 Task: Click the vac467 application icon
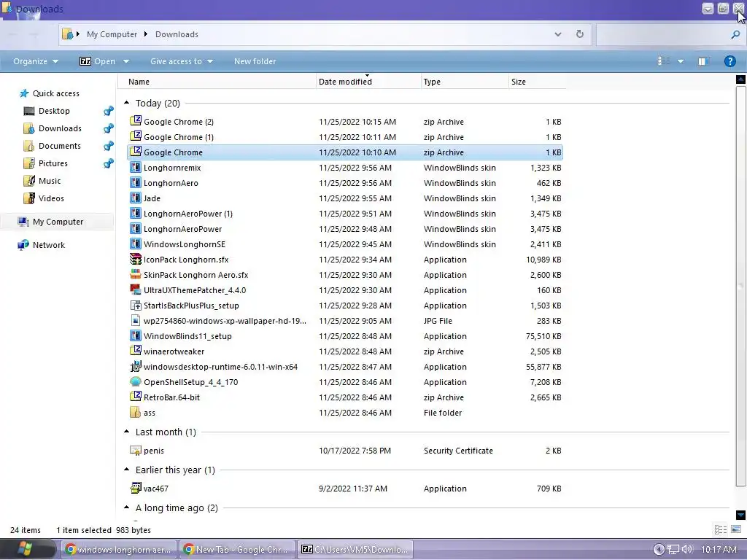click(136, 488)
